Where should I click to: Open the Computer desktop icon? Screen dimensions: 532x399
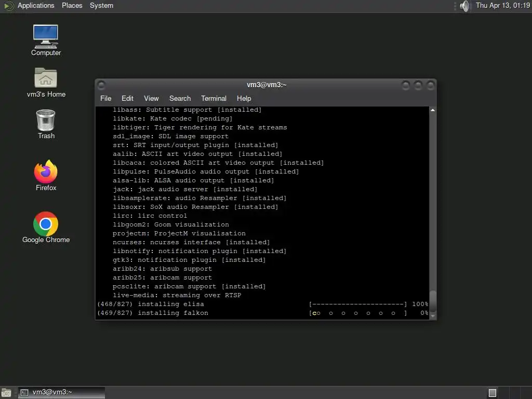[46, 40]
